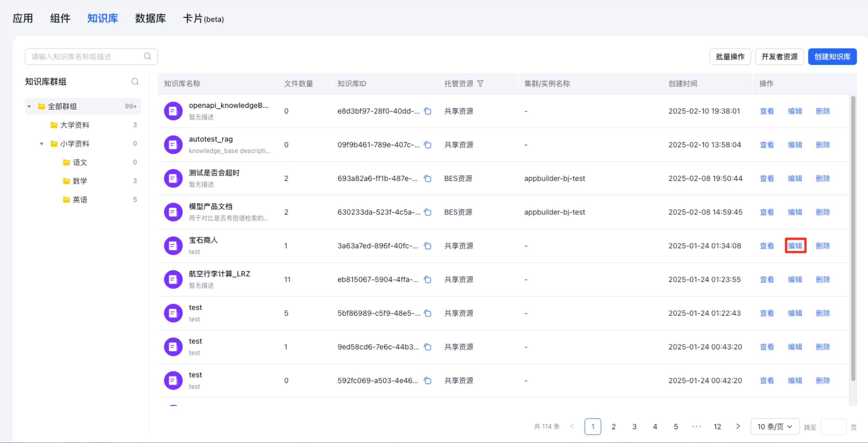Switch to the 组件 tab
This screenshot has width=868, height=443.
(x=60, y=18)
